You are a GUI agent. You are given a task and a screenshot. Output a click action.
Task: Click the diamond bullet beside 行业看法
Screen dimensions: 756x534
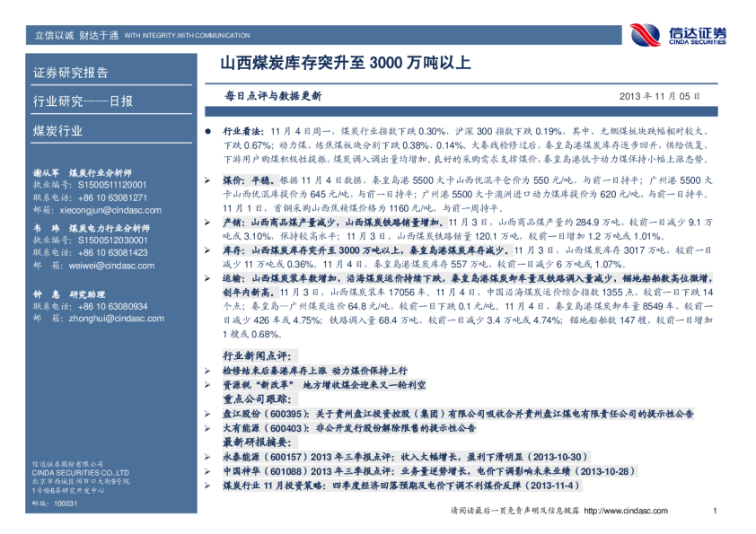[209, 131]
